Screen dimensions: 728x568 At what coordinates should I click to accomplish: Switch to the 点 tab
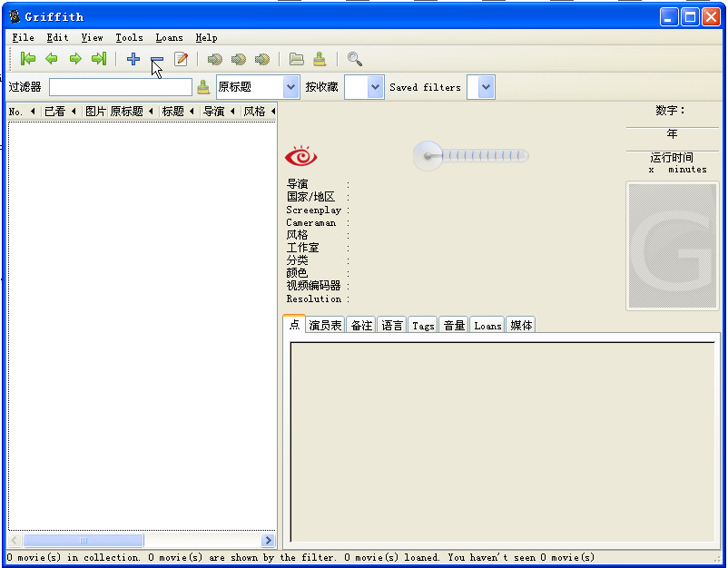[x=294, y=324]
